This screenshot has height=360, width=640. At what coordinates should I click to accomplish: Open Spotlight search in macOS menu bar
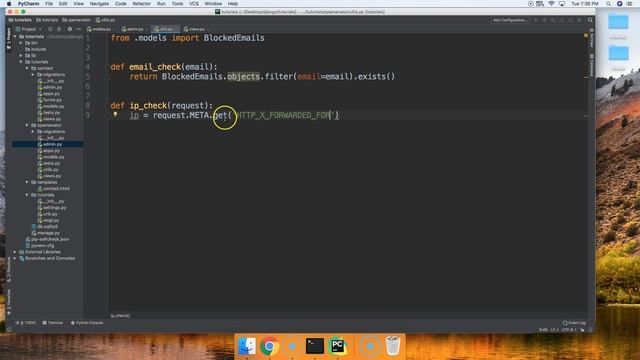(608, 4)
